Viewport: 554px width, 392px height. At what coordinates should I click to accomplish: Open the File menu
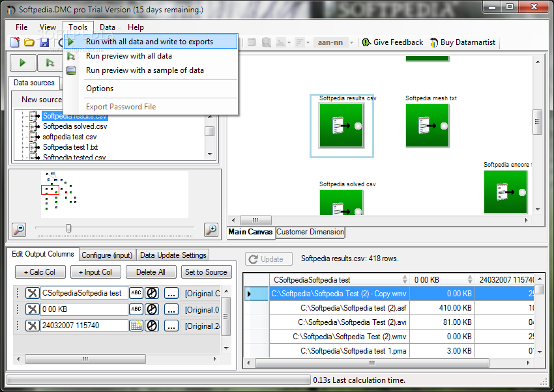click(x=22, y=27)
